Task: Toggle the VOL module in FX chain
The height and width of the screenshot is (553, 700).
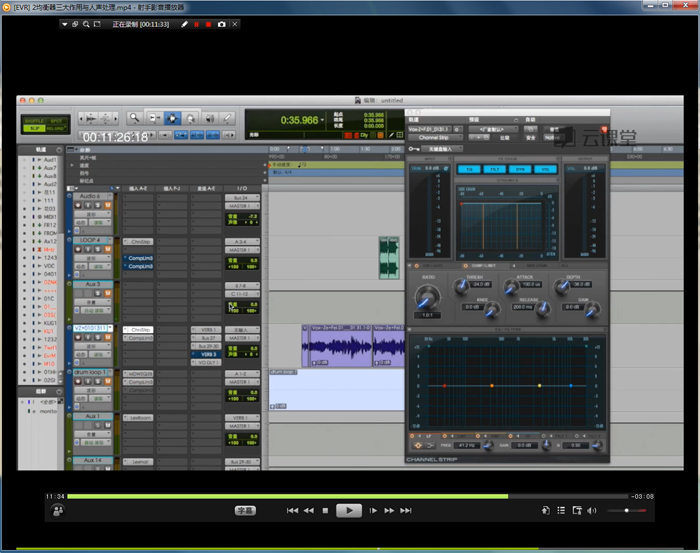Action: tap(546, 170)
